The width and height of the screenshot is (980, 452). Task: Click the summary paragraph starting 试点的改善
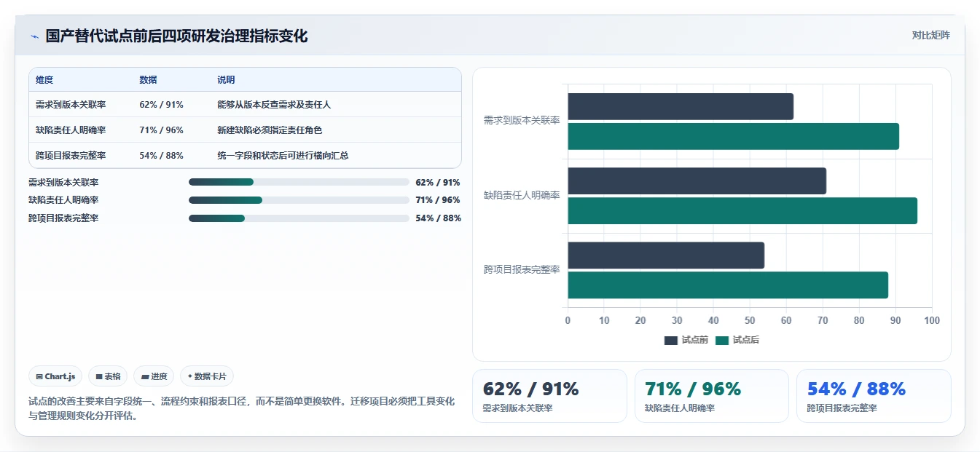[x=241, y=409]
